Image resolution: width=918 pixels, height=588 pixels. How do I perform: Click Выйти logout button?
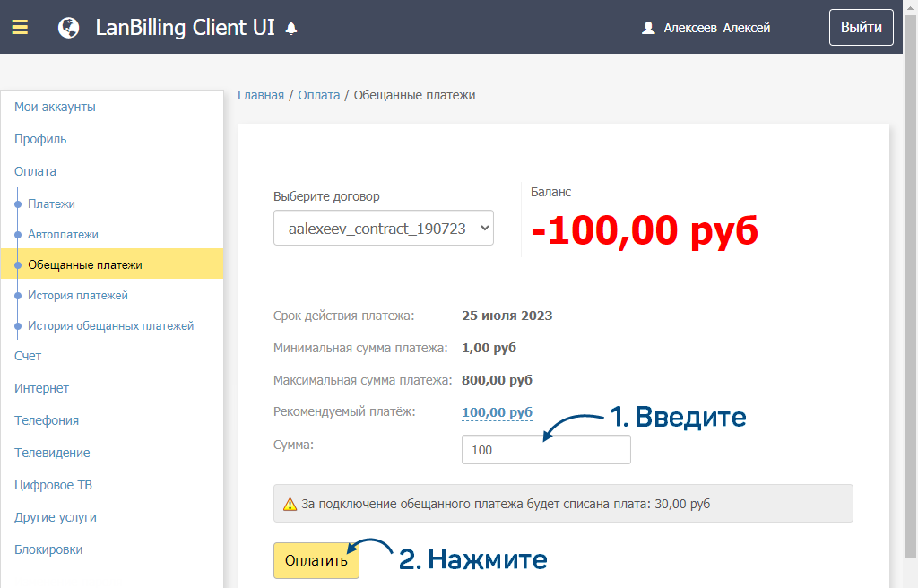861,27
